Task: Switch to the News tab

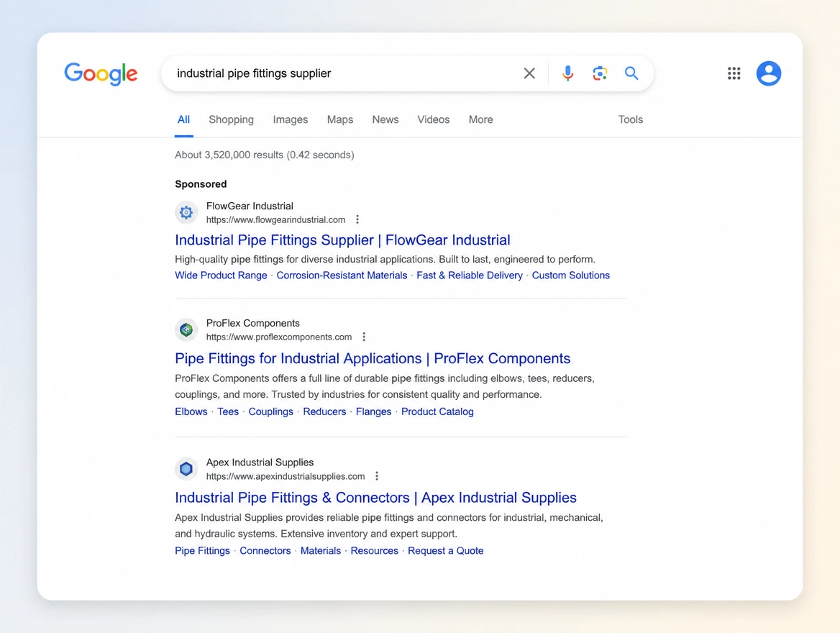Action: [385, 119]
